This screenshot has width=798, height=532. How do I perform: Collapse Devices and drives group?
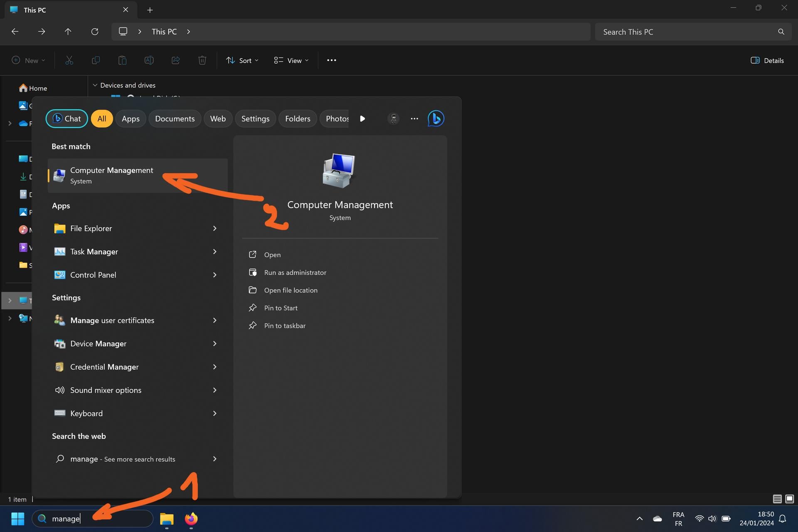(95, 85)
